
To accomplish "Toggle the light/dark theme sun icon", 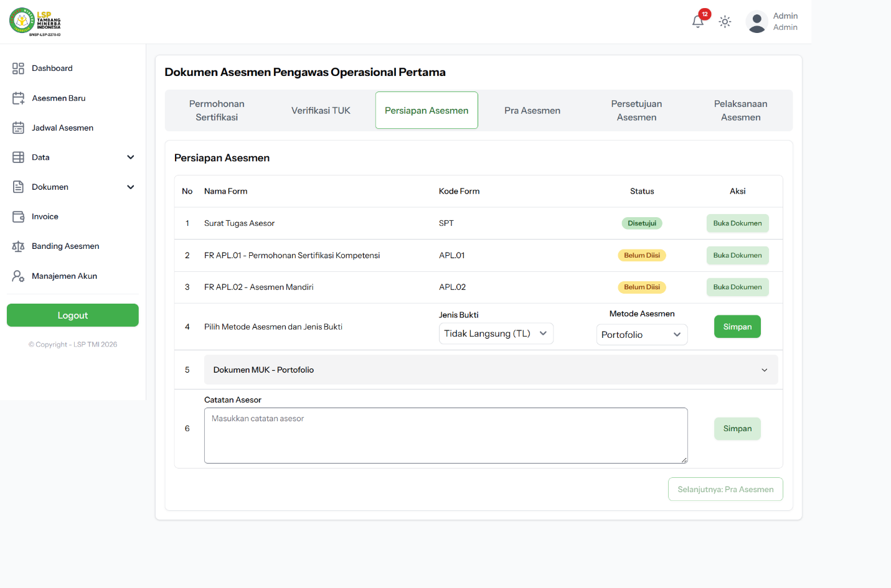I will (725, 22).
